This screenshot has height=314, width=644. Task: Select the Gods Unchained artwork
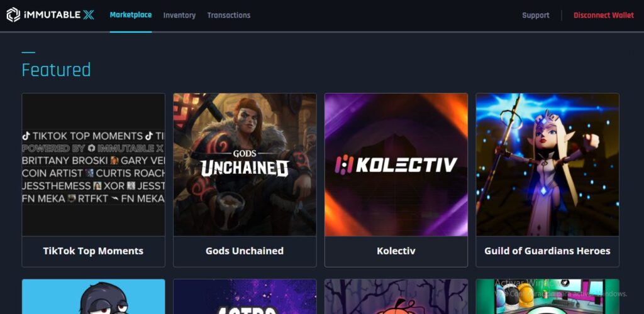tap(245, 165)
